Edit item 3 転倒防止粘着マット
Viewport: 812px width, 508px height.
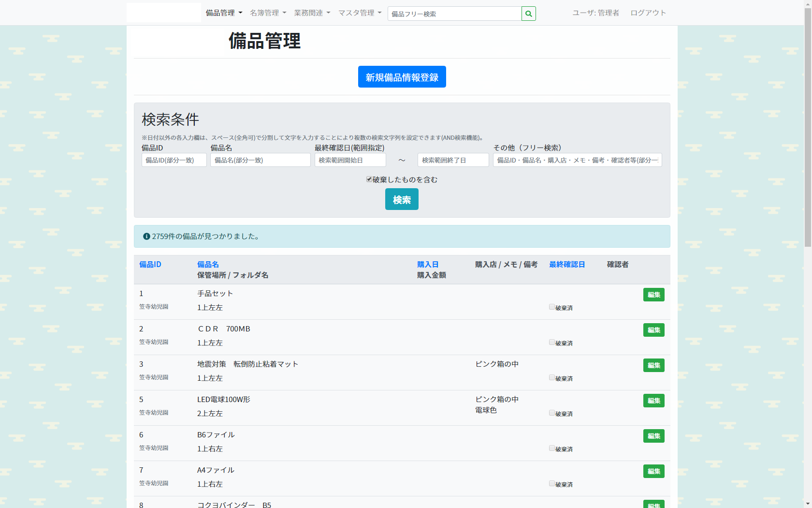tap(654, 365)
